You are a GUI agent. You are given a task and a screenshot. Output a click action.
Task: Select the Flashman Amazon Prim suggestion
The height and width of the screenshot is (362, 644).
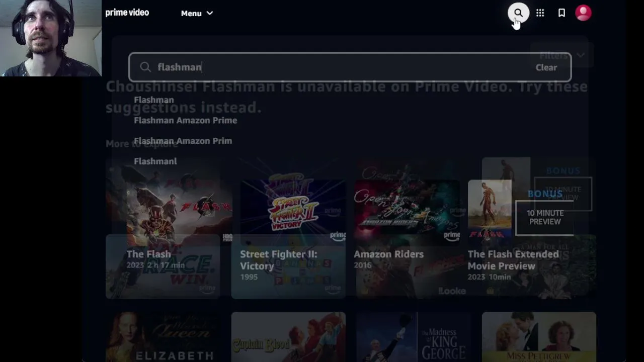coord(183,141)
